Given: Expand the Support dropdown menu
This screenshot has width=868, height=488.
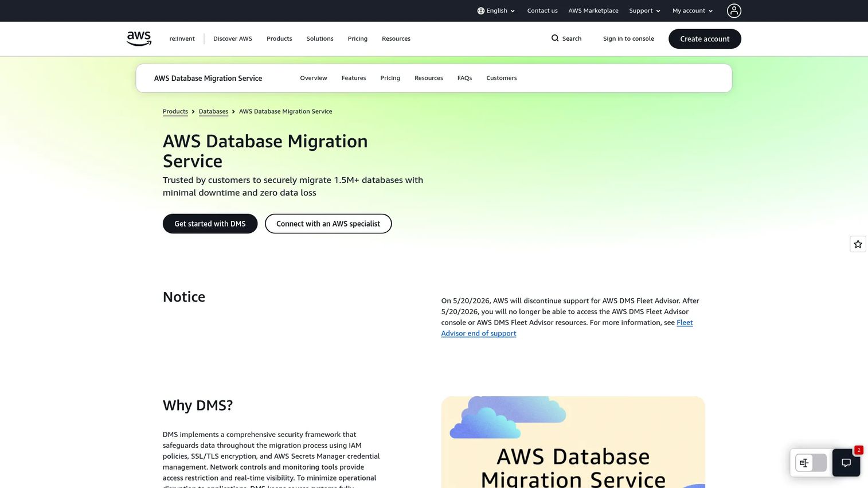Looking at the screenshot, I should pyautogui.click(x=645, y=11).
